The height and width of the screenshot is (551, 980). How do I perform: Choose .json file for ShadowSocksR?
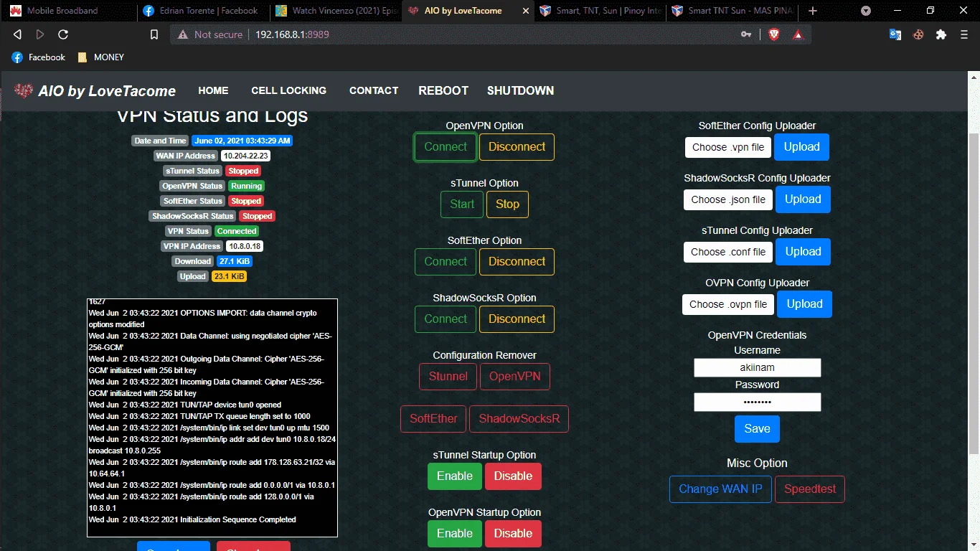[x=728, y=199]
